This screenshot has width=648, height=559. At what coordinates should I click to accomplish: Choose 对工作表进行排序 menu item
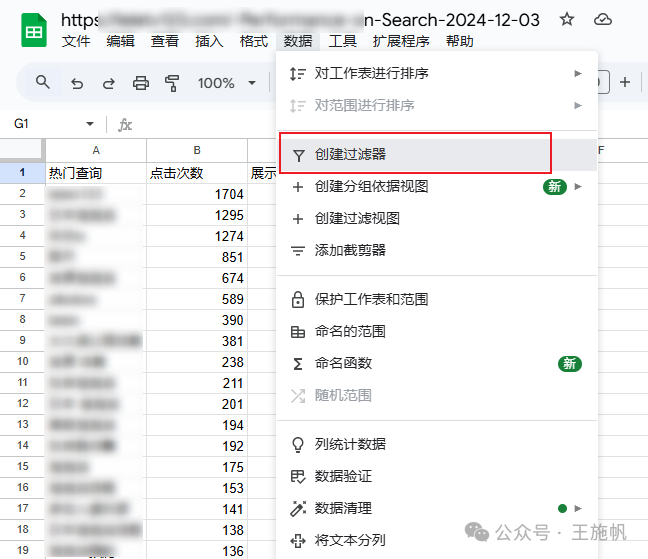click(x=437, y=74)
